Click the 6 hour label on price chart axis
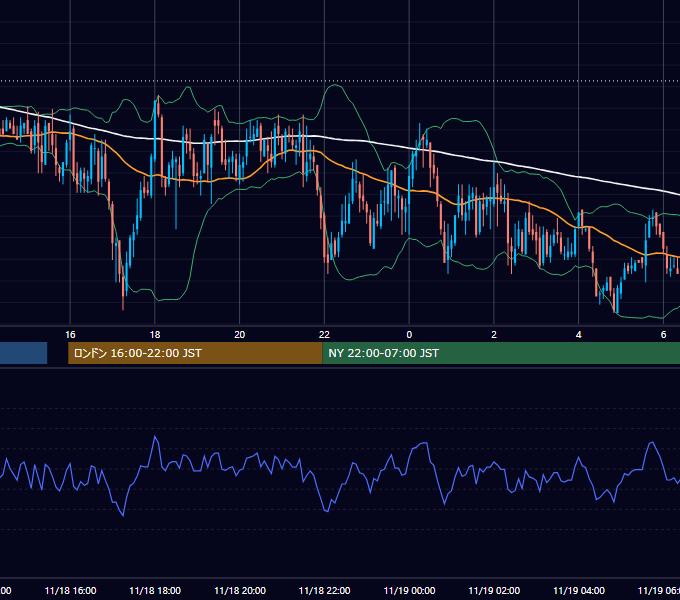680x600 pixels. coord(663,334)
